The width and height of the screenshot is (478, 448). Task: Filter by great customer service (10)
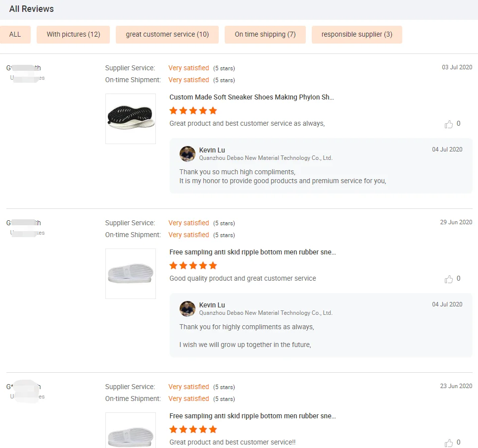167,35
